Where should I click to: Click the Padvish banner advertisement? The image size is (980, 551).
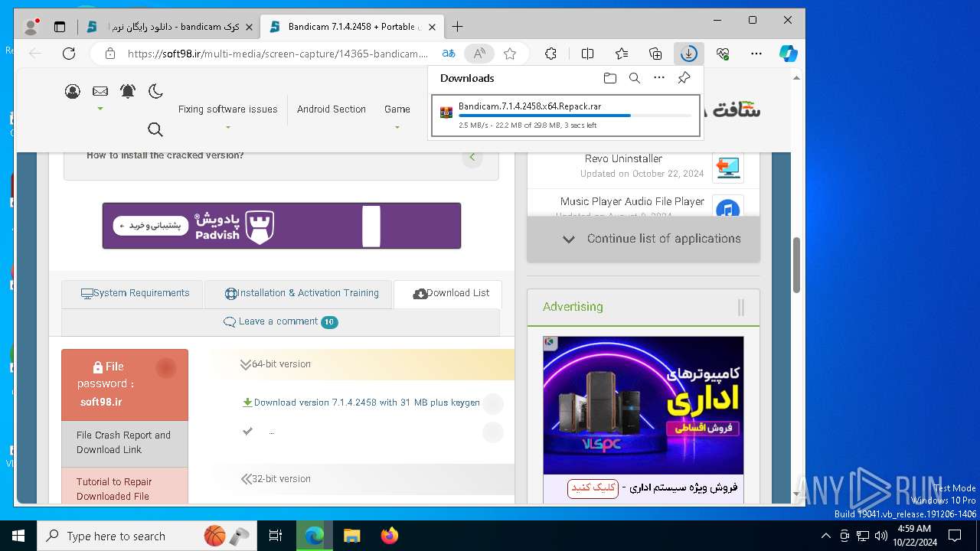282,226
